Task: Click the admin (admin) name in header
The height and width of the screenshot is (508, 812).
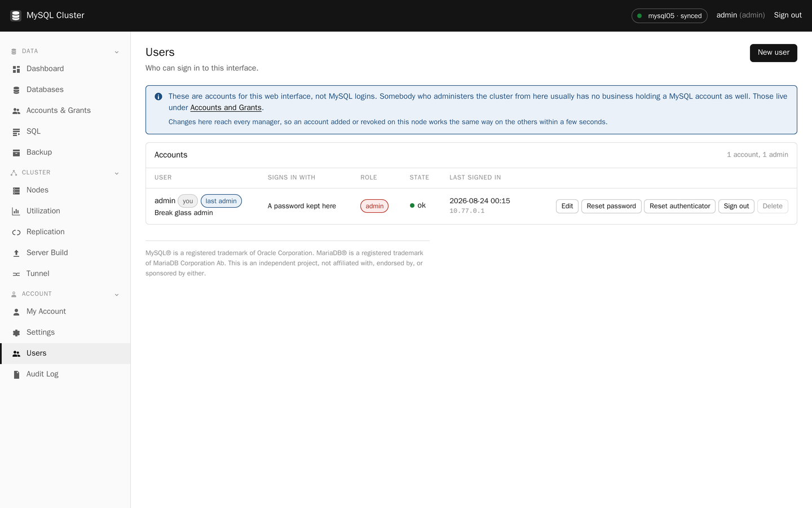Action: (740, 15)
